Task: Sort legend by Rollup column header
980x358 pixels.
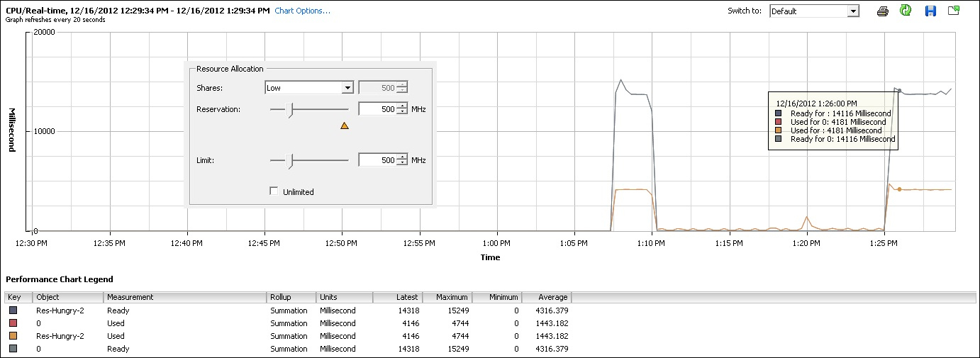Action: (x=291, y=297)
